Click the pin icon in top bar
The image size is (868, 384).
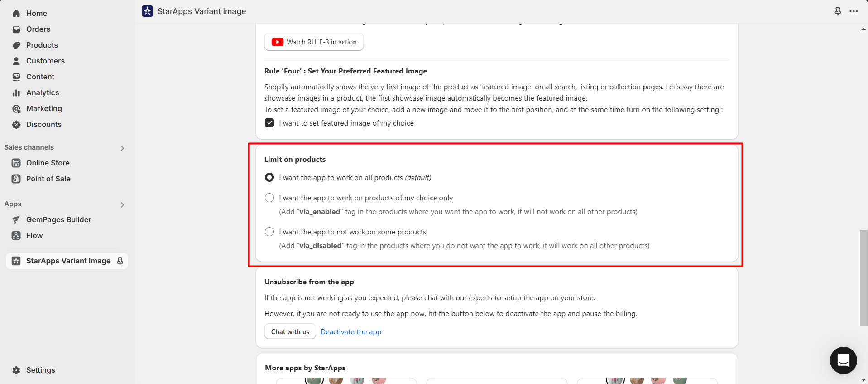[x=838, y=11]
